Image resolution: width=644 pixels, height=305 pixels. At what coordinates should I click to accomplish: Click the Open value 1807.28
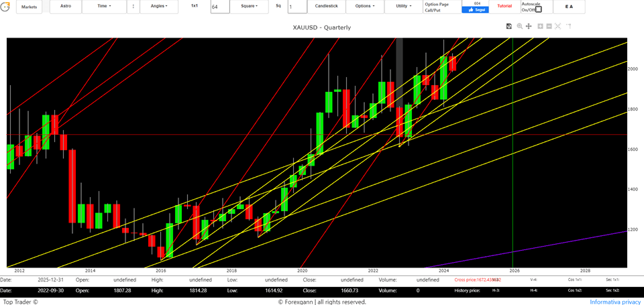click(122, 290)
